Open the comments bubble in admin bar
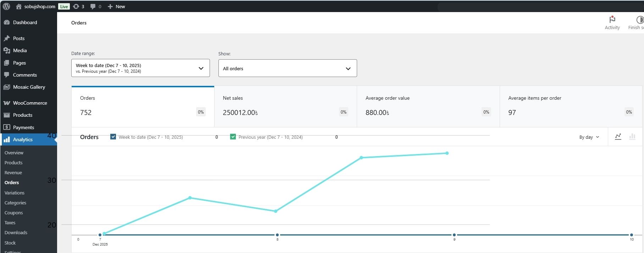 click(93, 6)
